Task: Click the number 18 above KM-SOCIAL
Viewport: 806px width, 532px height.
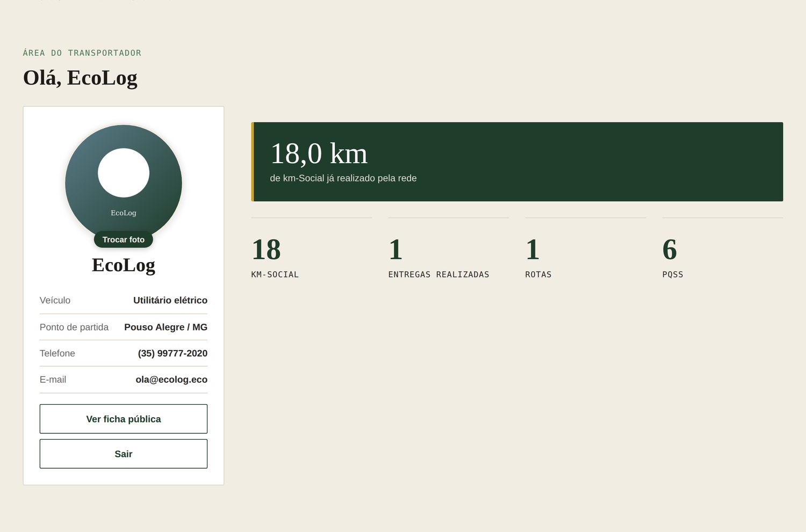Action: click(x=266, y=250)
